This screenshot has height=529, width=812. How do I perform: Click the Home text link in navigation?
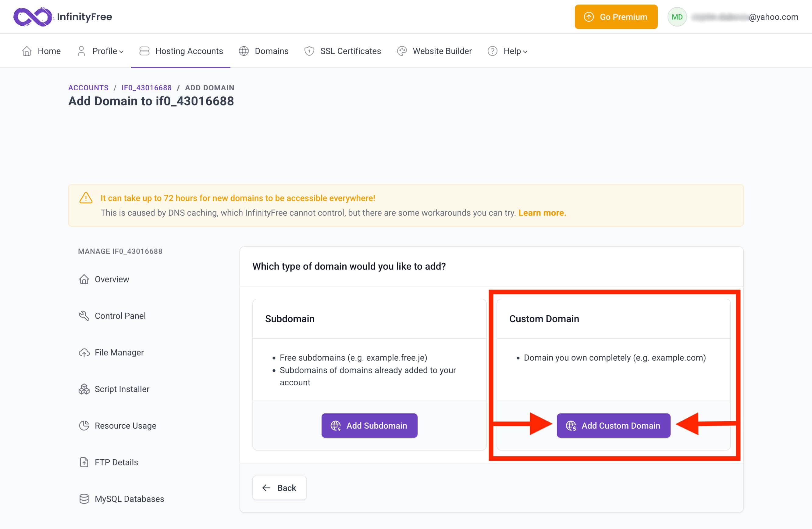(49, 51)
